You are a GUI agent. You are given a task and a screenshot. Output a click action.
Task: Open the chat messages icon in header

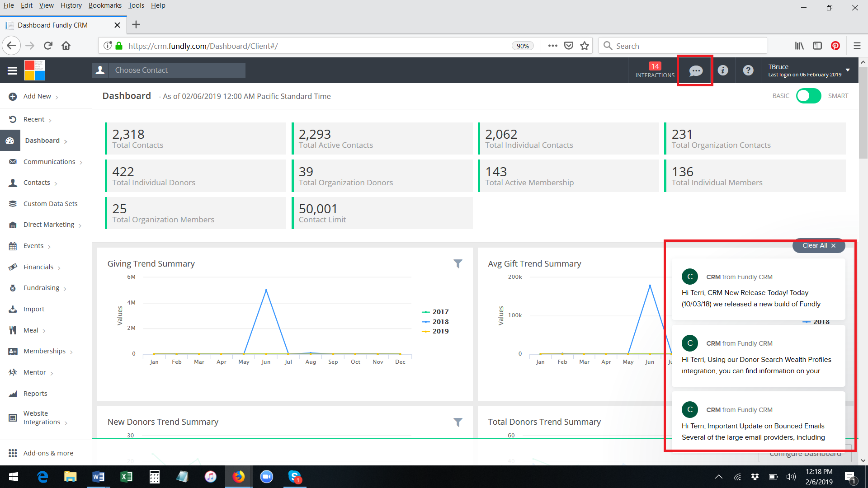pos(696,70)
